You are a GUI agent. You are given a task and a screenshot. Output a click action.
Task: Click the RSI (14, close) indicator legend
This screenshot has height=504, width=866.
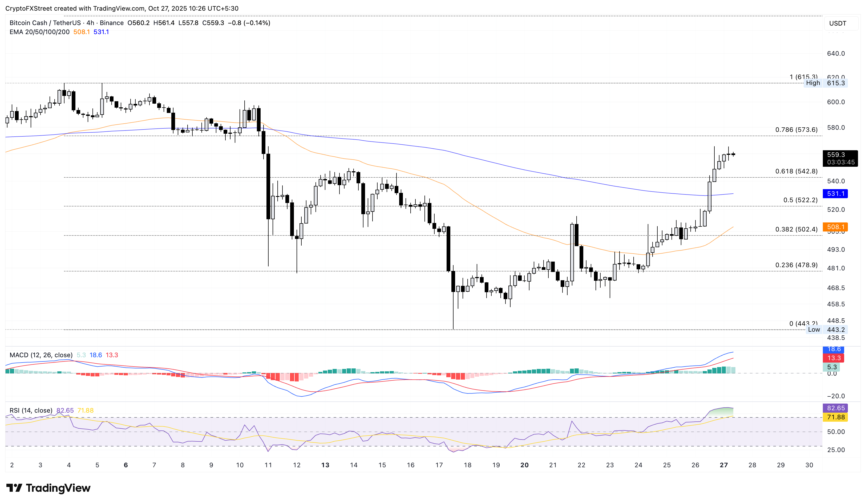click(31, 410)
